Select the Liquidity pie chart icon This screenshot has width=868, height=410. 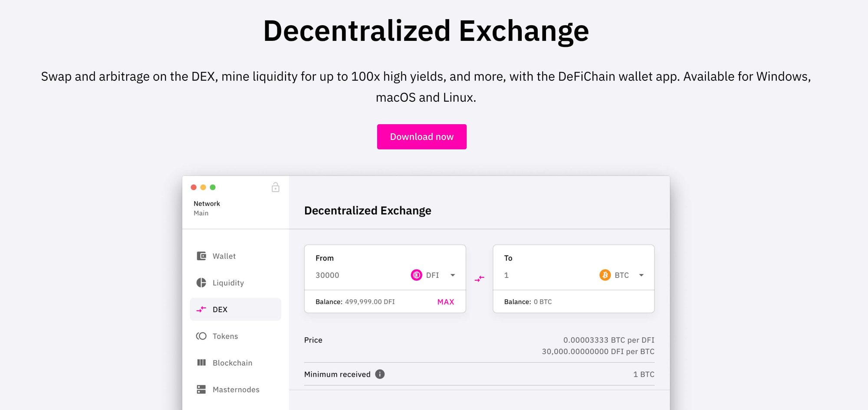click(x=201, y=283)
